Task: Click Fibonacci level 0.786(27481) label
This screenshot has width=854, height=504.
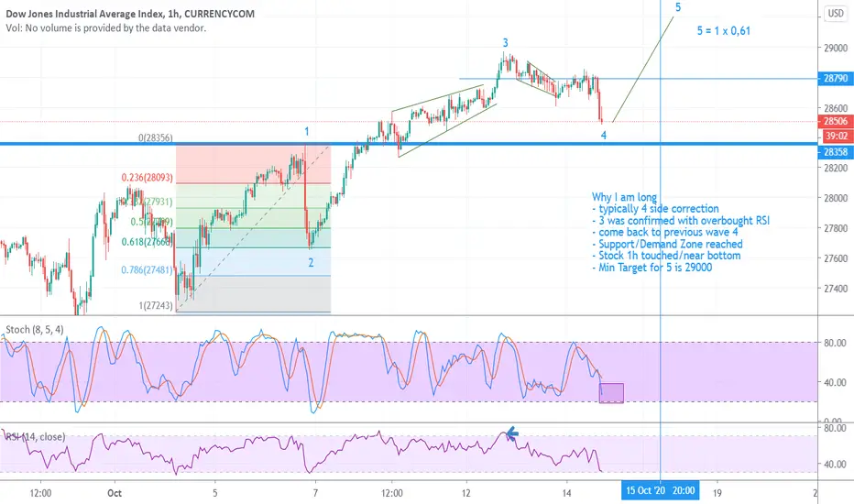Action: pos(147,269)
